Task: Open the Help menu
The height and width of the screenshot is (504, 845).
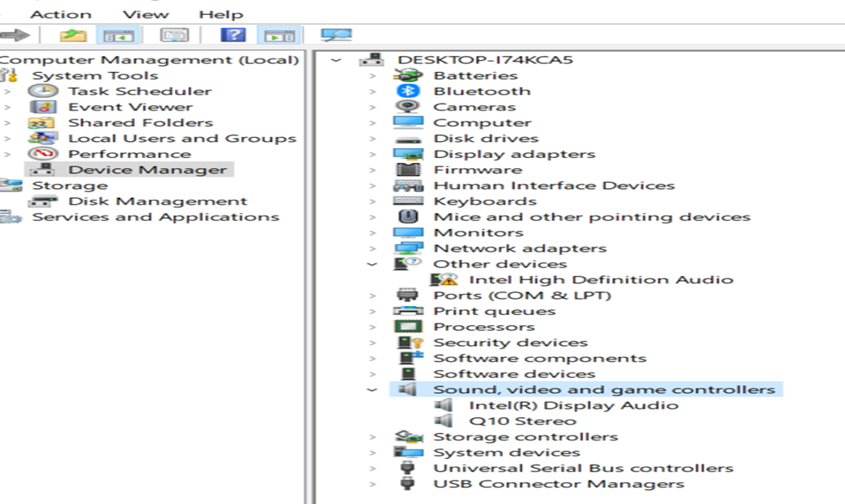Action: point(221,14)
